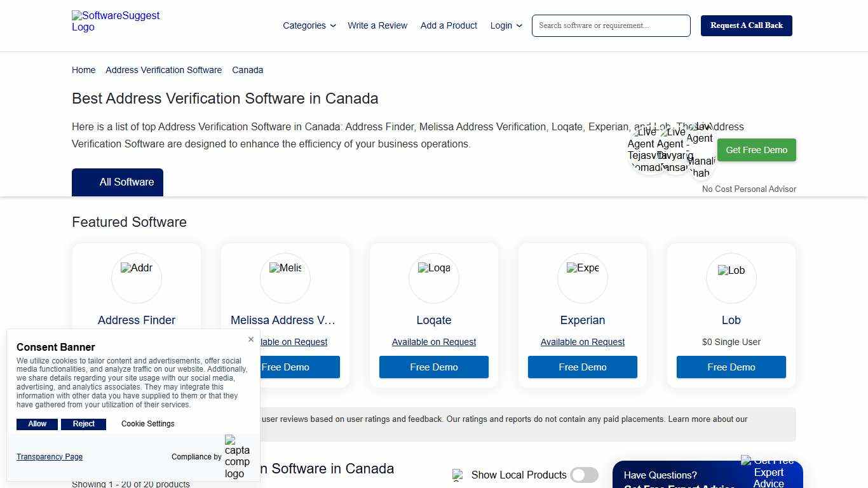Click the green Get Free Demo button
868x488 pixels.
[756, 150]
